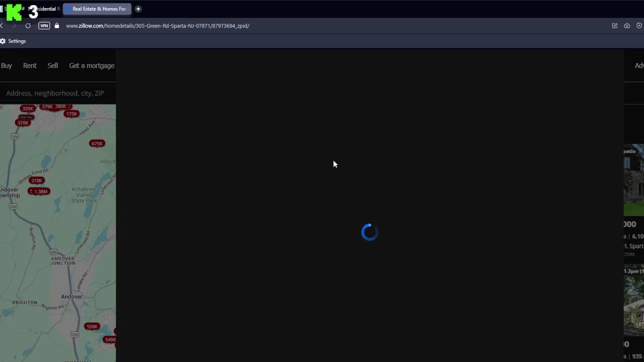Click the Andover Junction map label
Screen dimensions: 644x362
[x=63, y=260]
